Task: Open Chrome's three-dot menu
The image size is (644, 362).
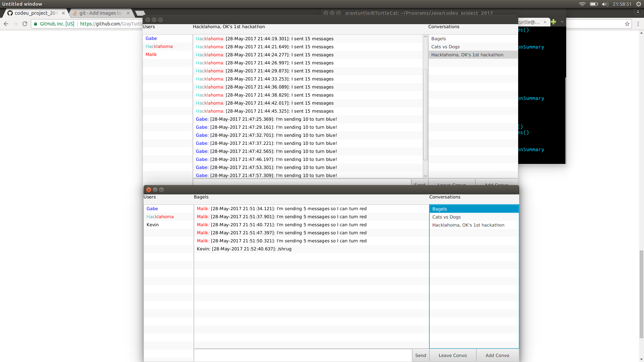Action: [x=638, y=24]
